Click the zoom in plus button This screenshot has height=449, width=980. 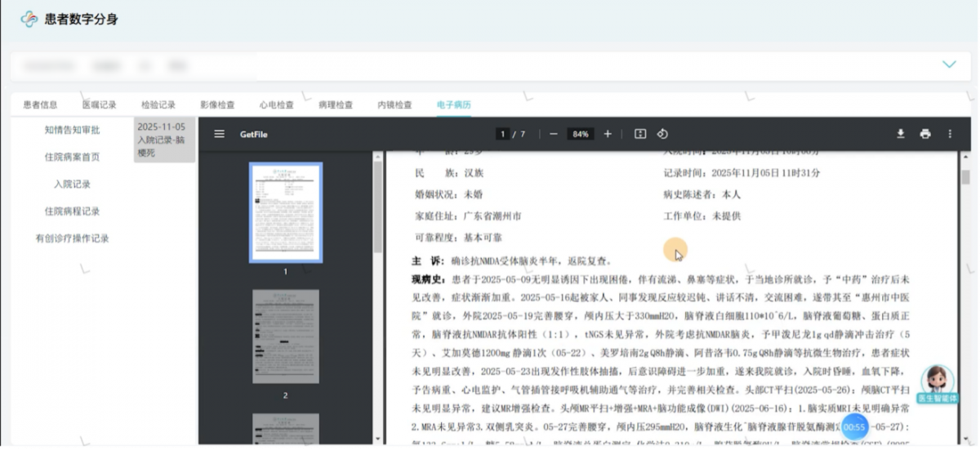(x=608, y=134)
